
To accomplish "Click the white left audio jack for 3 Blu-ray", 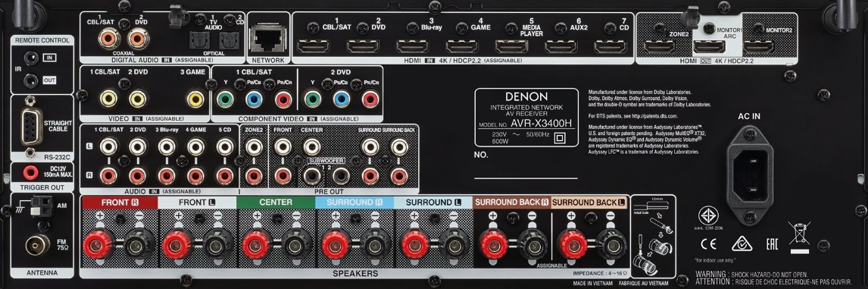I will coord(167,146).
